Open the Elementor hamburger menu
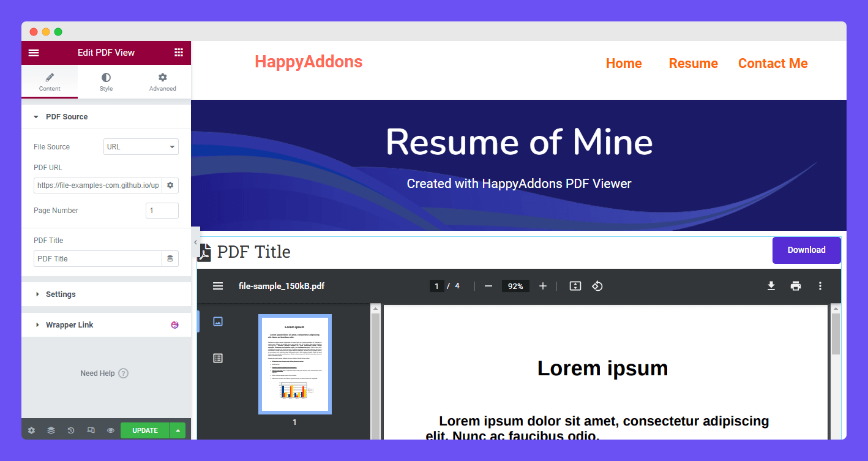This screenshot has height=461, width=868. click(34, 53)
